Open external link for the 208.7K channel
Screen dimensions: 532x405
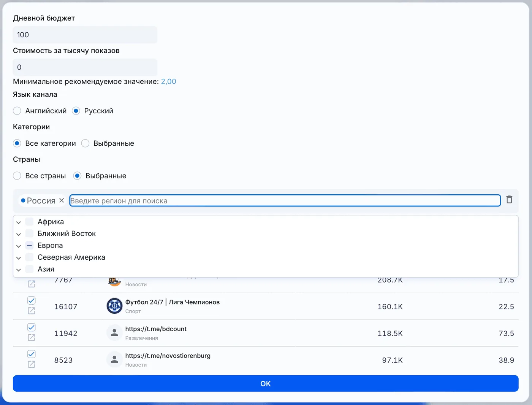(x=32, y=284)
